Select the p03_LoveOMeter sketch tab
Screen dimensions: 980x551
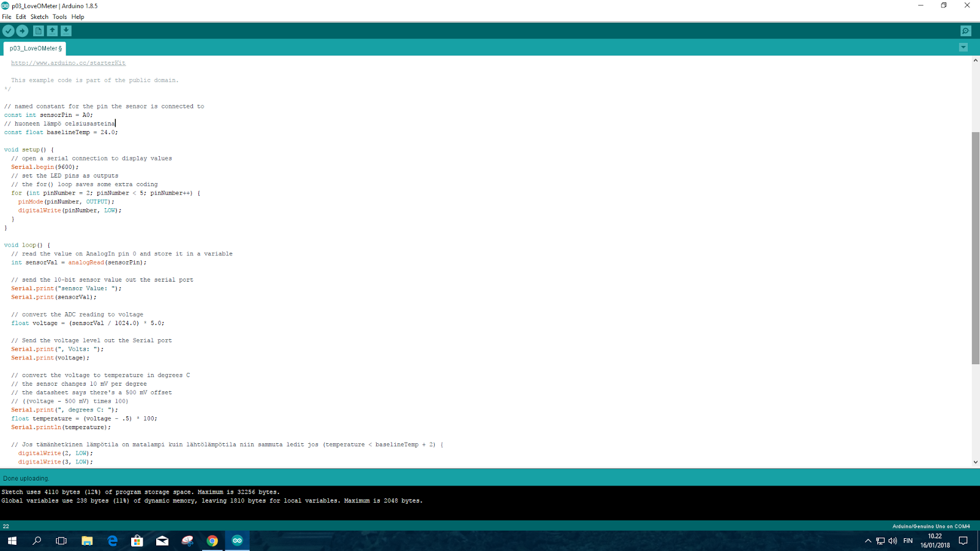(x=35, y=48)
